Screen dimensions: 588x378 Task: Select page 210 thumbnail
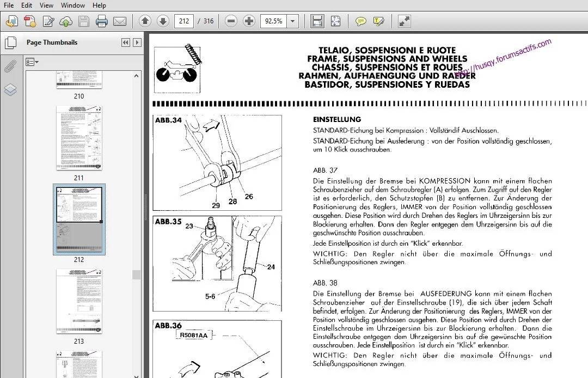tap(79, 80)
